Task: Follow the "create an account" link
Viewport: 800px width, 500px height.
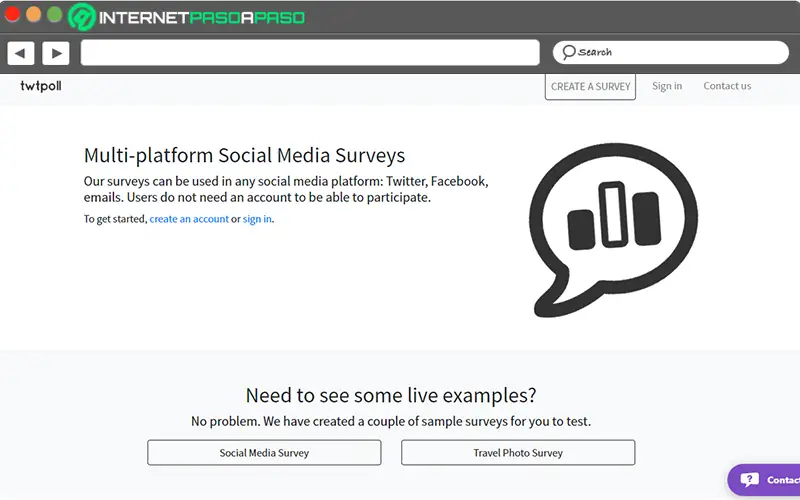Action: point(189,219)
